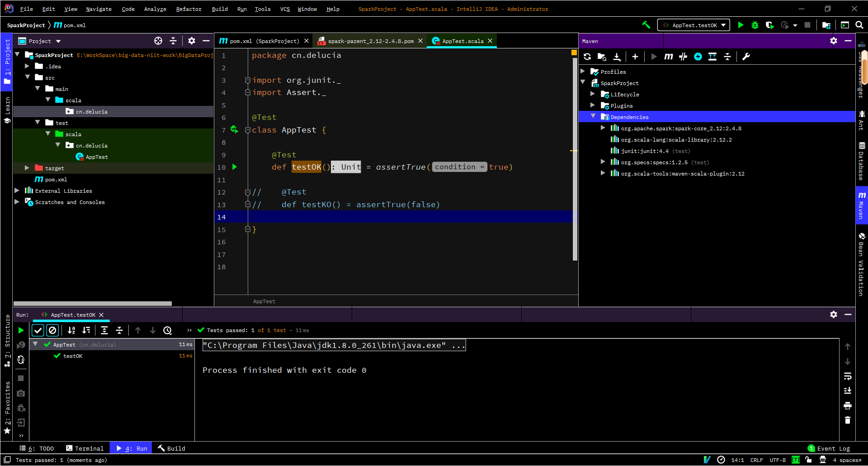Toggle show ignored tests filter
Screen dimensions: 868x466
[52, 330]
